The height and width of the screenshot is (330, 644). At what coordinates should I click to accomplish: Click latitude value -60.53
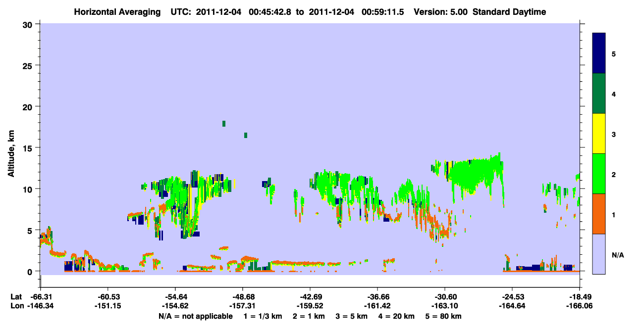coord(108,297)
